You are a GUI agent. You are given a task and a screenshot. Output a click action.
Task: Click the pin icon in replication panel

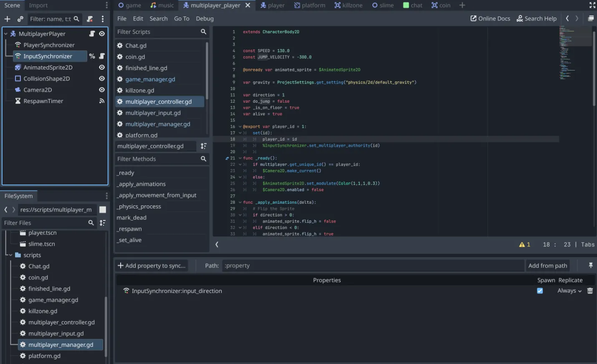590,265
